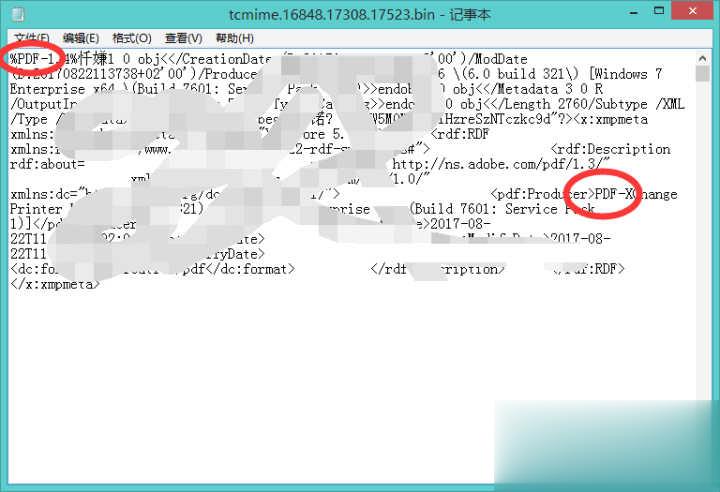Click the text '</dc:format>'
Screen dimensions: 720x492
click(250, 269)
